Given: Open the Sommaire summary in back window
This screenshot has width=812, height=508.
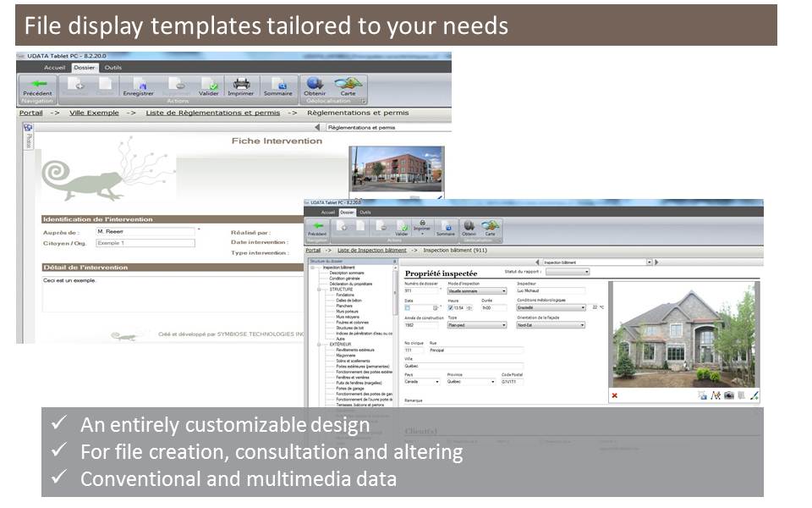Looking at the screenshot, I should 277,86.
